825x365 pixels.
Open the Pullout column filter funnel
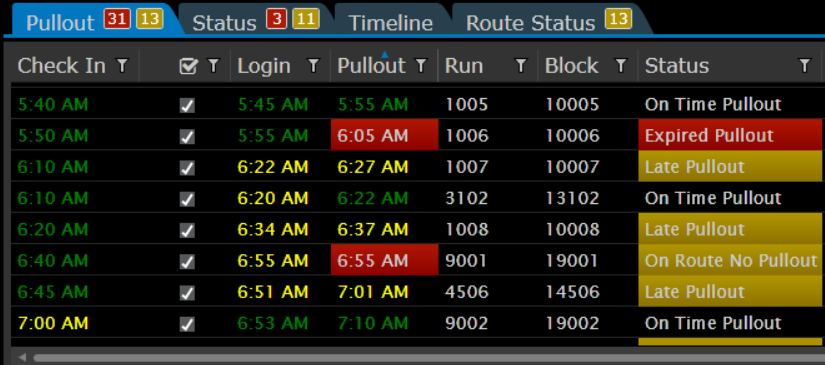tap(421, 66)
